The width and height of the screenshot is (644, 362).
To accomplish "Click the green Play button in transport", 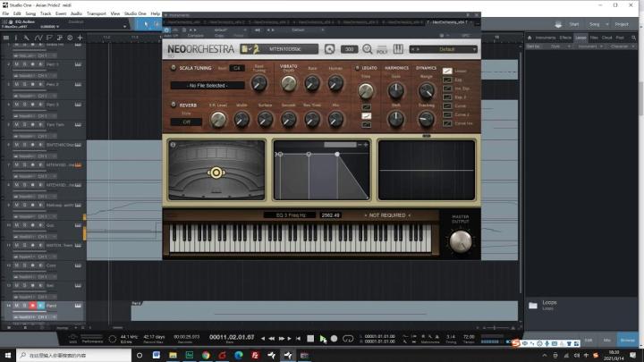I will point(322,339).
